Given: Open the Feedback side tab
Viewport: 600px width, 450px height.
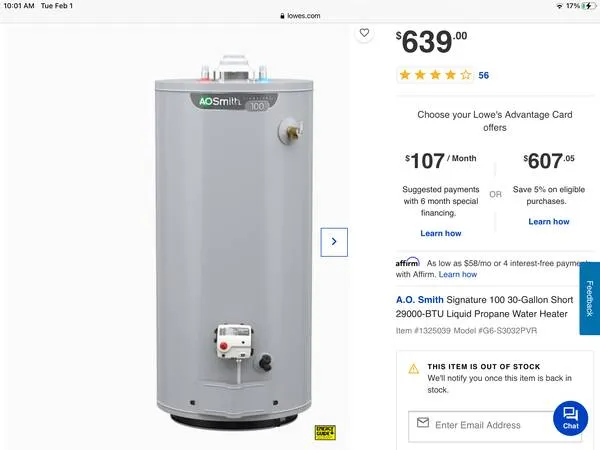Looking at the screenshot, I should click(x=590, y=298).
